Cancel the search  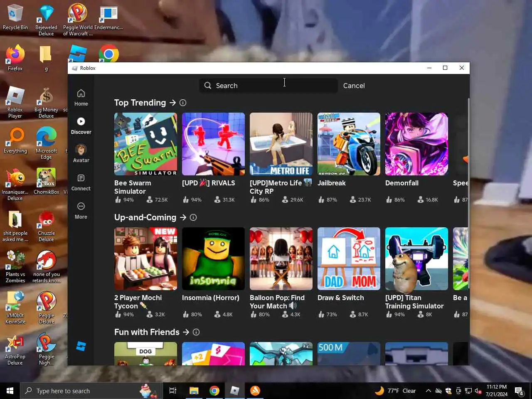(354, 86)
